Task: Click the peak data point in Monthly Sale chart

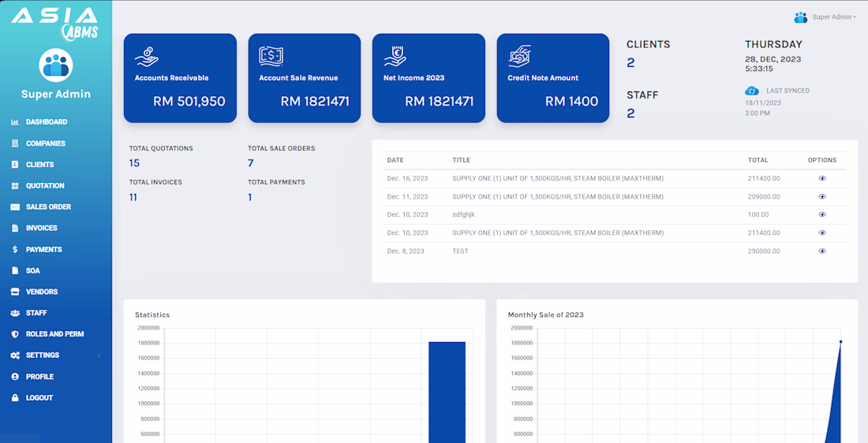Action: (x=840, y=342)
